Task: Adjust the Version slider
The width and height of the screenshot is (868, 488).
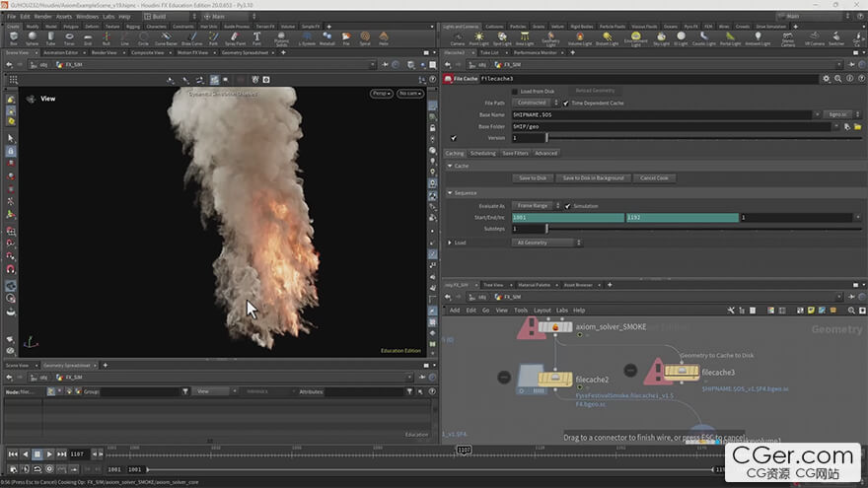Action: click(704, 138)
